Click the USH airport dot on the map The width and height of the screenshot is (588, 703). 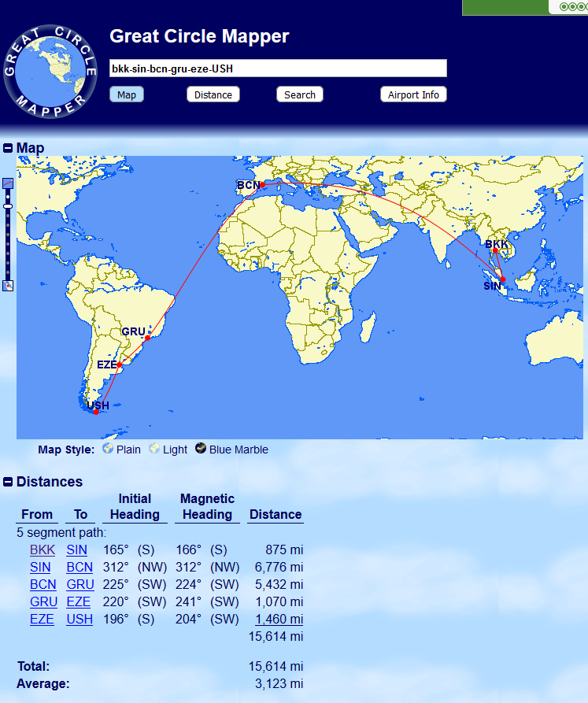coord(96,412)
